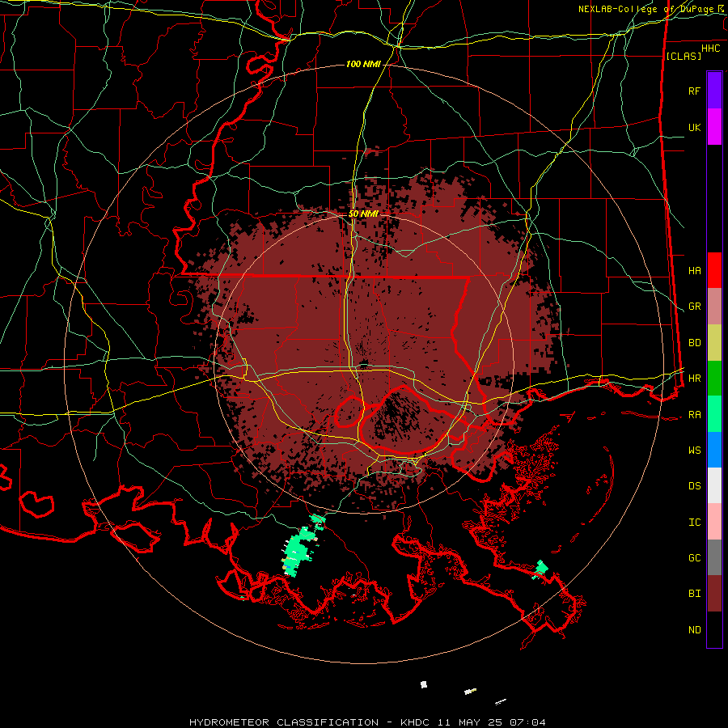The width and height of the screenshot is (728, 728).
Task: Click the [CLAS] label
Action: [684, 56]
